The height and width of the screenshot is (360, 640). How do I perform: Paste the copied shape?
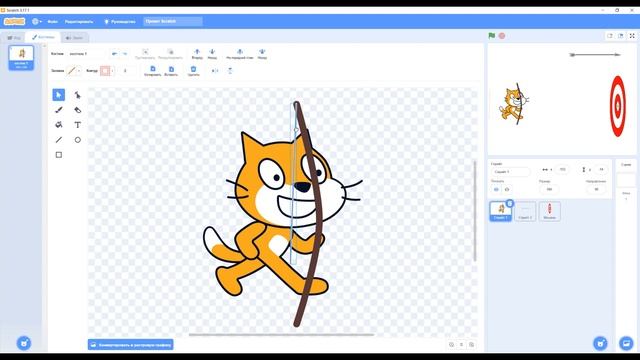click(x=171, y=71)
